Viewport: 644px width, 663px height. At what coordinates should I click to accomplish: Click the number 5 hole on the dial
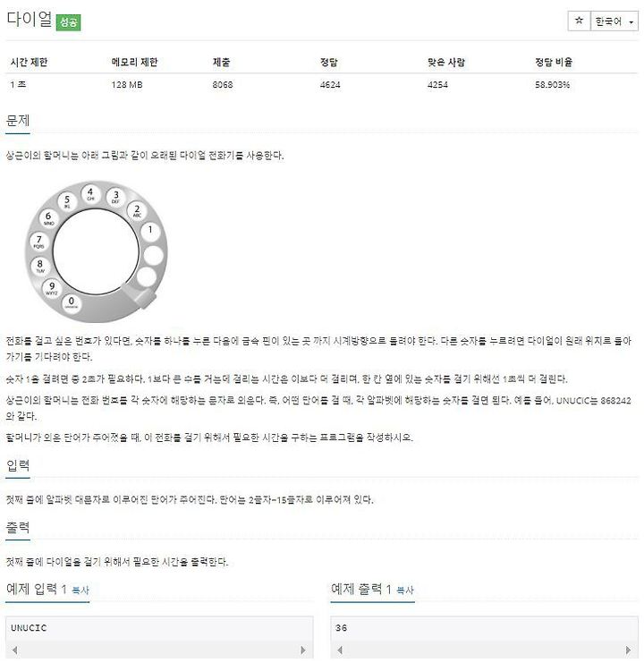(x=67, y=201)
